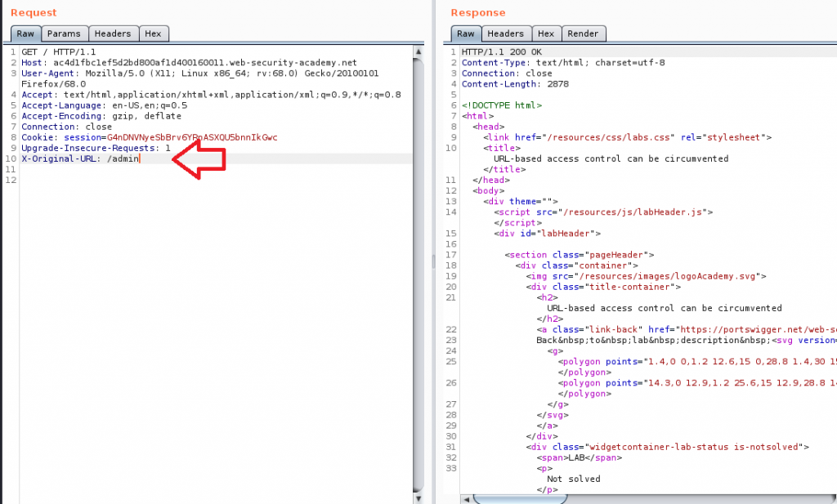The width and height of the screenshot is (837, 504).
Task: Click the request scrollbar up arrow
Action: (418, 51)
